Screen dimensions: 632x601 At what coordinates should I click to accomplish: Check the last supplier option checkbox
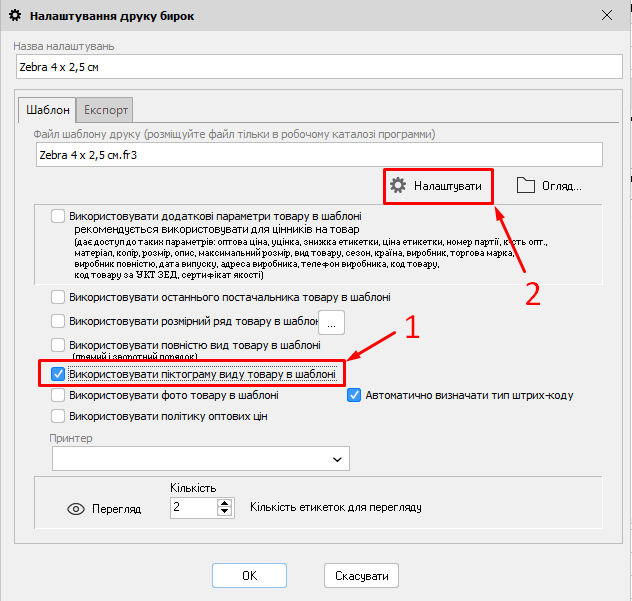pyautogui.click(x=58, y=297)
